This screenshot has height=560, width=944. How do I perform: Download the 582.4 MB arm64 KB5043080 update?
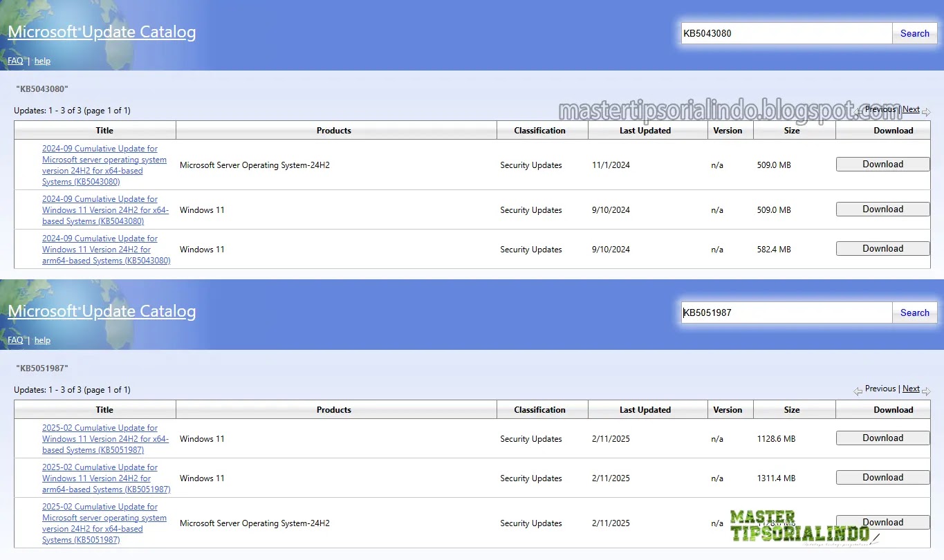(x=882, y=249)
